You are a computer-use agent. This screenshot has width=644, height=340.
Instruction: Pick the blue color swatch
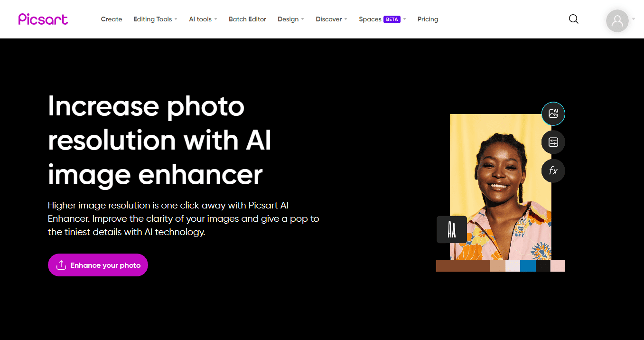(x=528, y=266)
